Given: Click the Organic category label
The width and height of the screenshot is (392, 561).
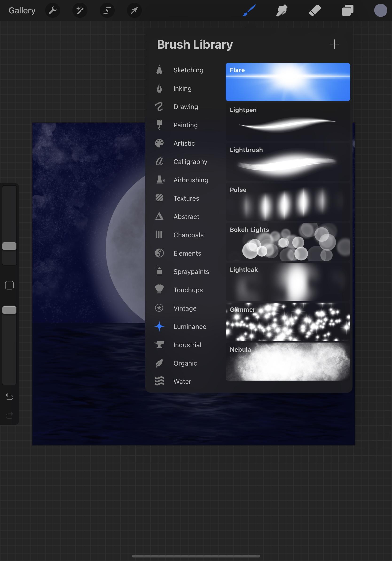Looking at the screenshot, I should (x=185, y=363).
